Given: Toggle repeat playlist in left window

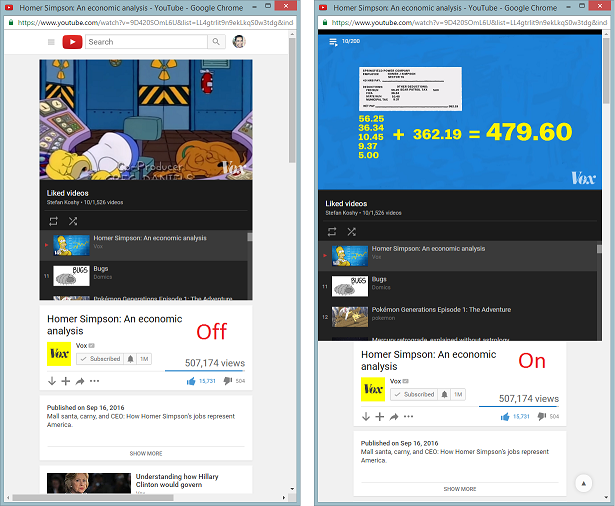Looking at the screenshot, I should [x=53, y=221].
